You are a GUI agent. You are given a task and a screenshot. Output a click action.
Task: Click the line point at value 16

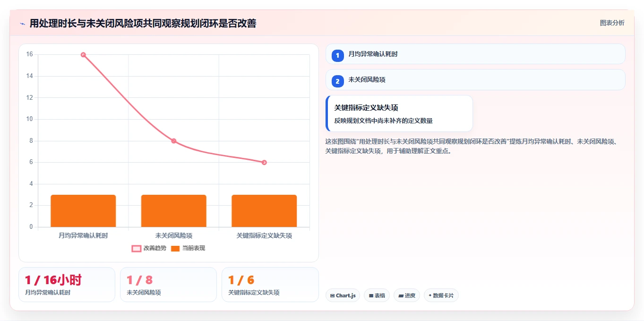click(83, 55)
